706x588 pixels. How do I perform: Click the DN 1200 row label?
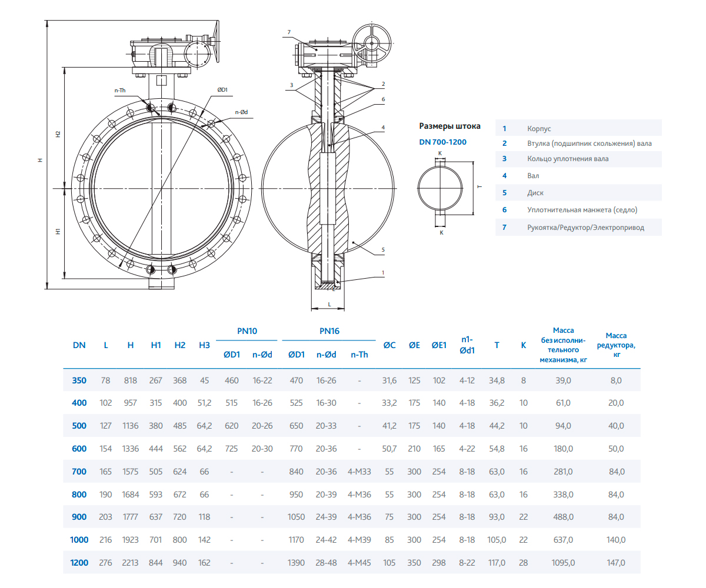tap(79, 563)
